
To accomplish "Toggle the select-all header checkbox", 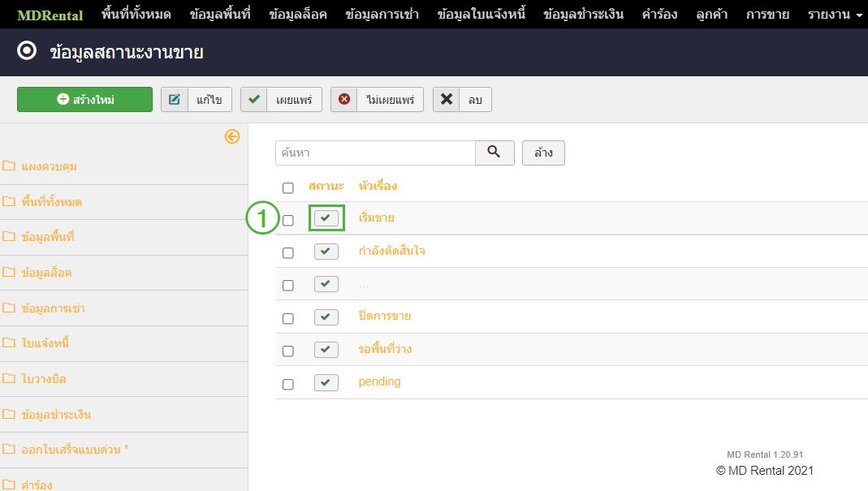I will coord(288,187).
